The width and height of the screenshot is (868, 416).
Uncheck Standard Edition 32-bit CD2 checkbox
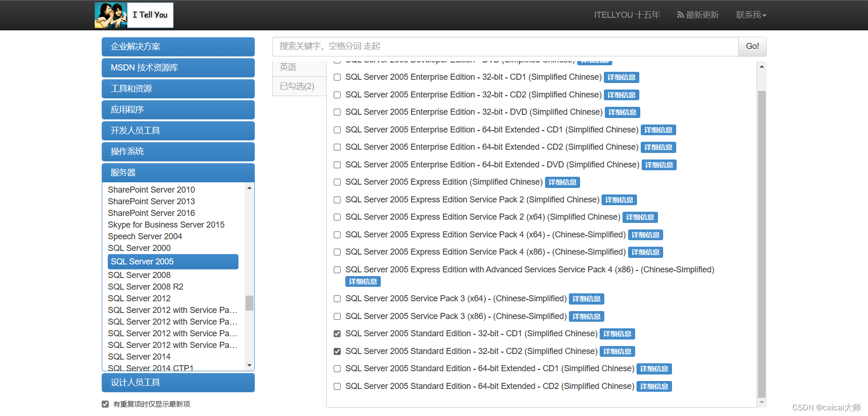coord(337,352)
